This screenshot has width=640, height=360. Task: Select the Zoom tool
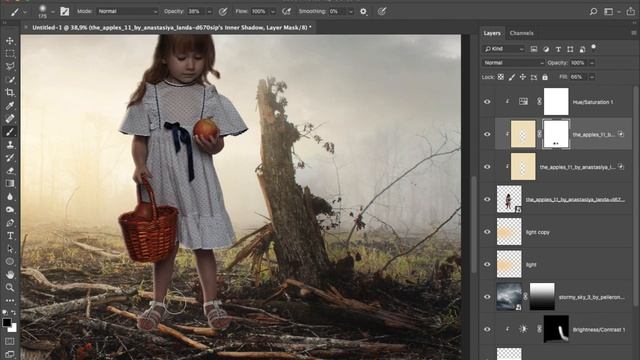10,288
